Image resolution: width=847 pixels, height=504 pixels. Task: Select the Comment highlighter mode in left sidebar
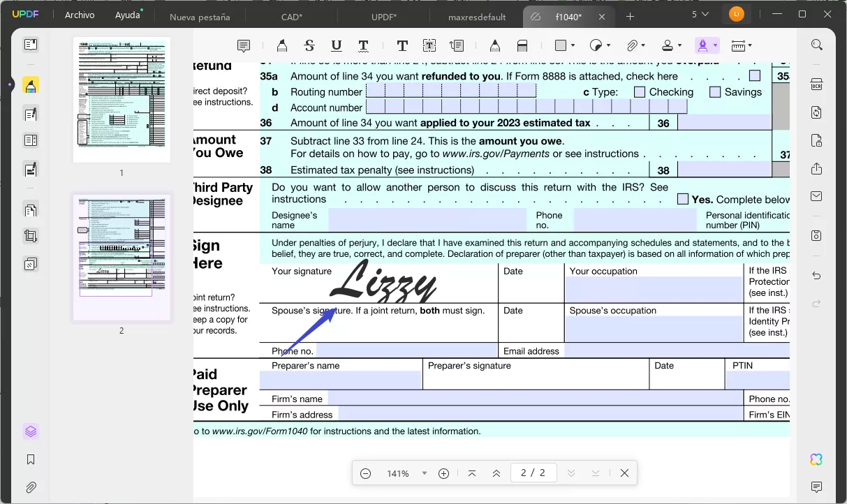pyautogui.click(x=31, y=86)
